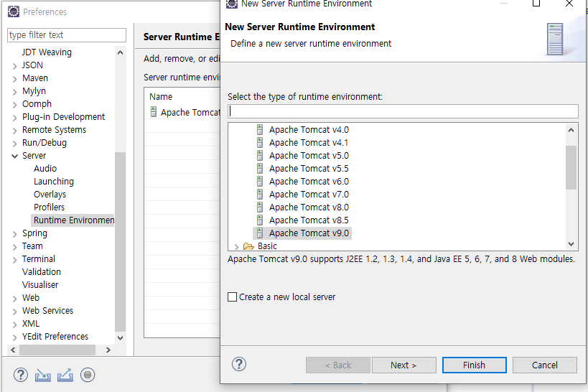Click the Apache Tomcat v7.0 server icon
This screenshot has height=392, width=588.
[259, 195]
